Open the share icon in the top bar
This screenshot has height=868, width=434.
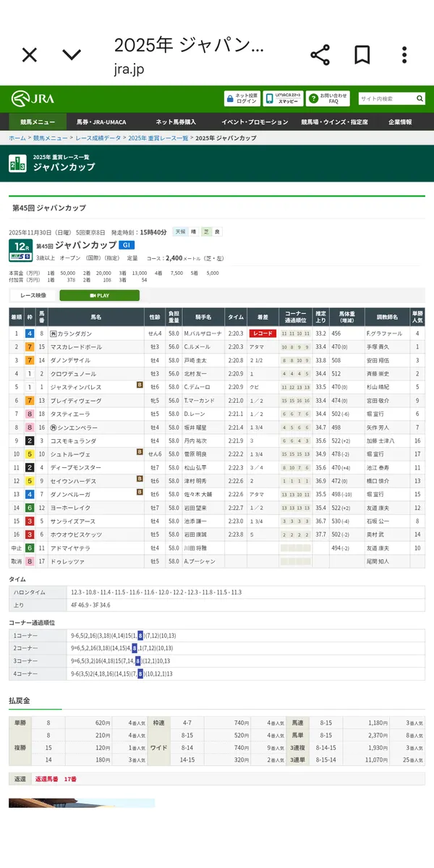[x=320, y=55]
